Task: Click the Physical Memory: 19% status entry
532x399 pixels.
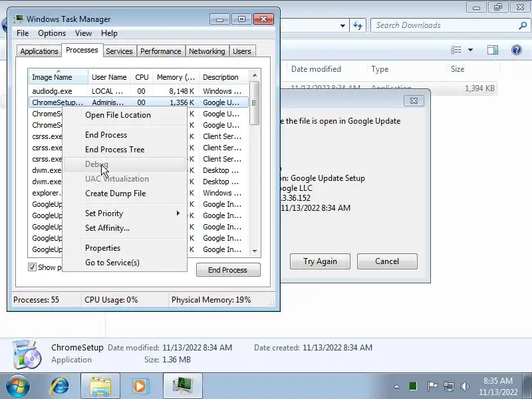Action: coord(211,300)
